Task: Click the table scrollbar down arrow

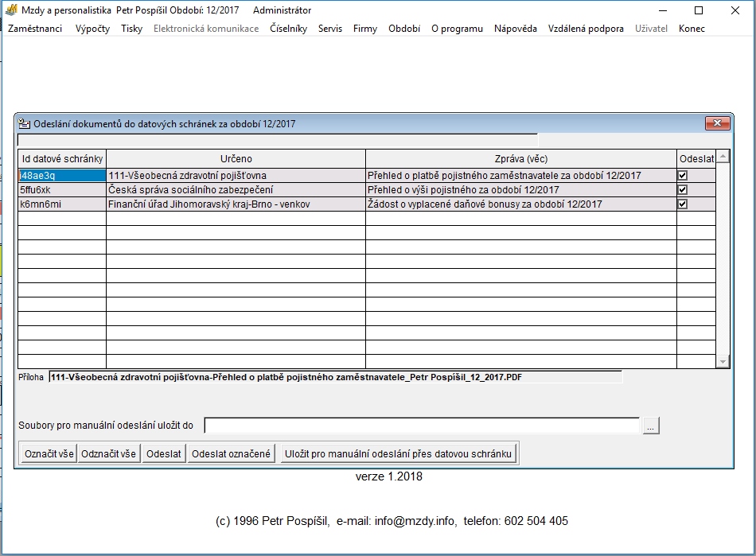Action: 723,361
